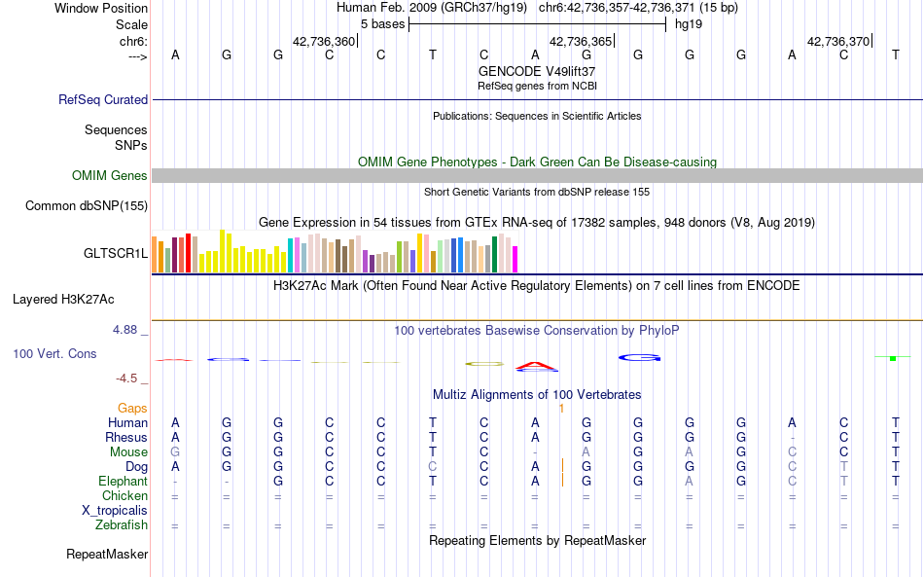This screenshot has height=577, width=924.
Task: Click the RefSeq Curated blue intron line
Action: pyautogui.click(x=537, y=99)
